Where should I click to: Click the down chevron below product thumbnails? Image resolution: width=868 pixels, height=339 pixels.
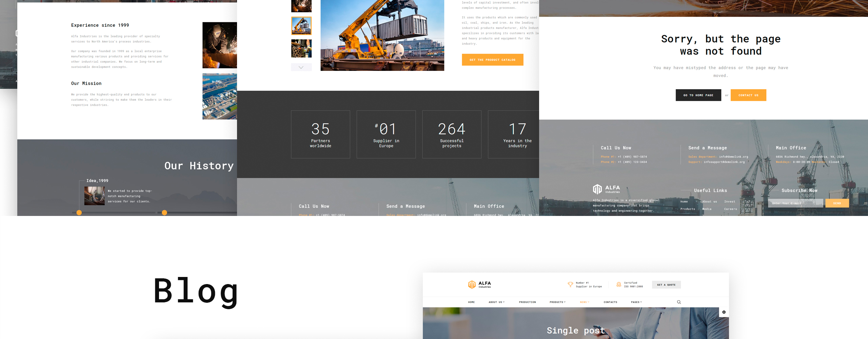point(301,67)
